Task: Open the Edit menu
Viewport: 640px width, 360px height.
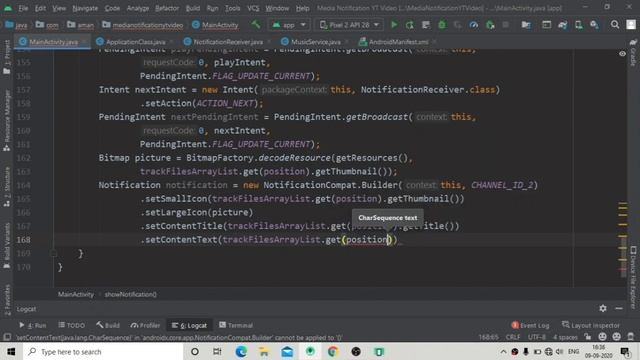Action: pyautogui.click(x=40, y=8)
